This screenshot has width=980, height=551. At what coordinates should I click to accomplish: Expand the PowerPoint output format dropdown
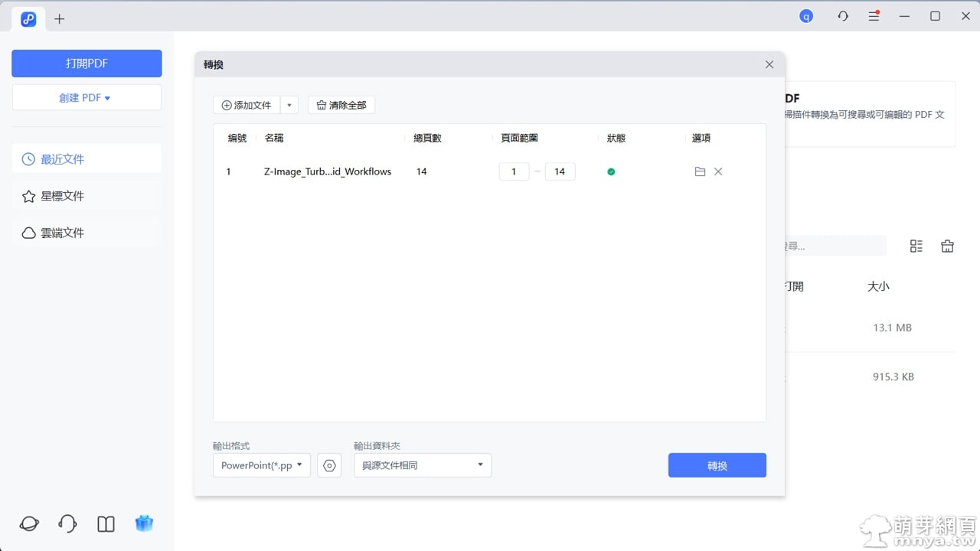(x=262, y=465)
